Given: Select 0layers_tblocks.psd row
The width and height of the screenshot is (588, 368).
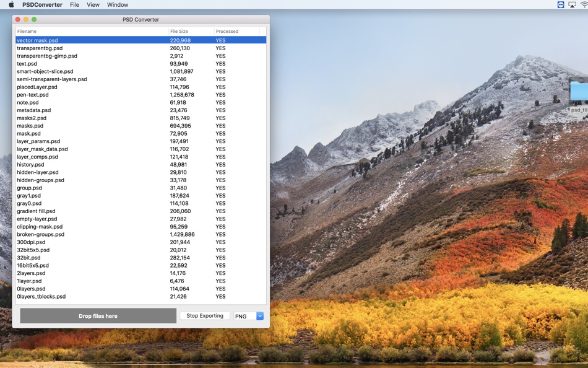Looking at the screenshot, I should tap(141, 296).
